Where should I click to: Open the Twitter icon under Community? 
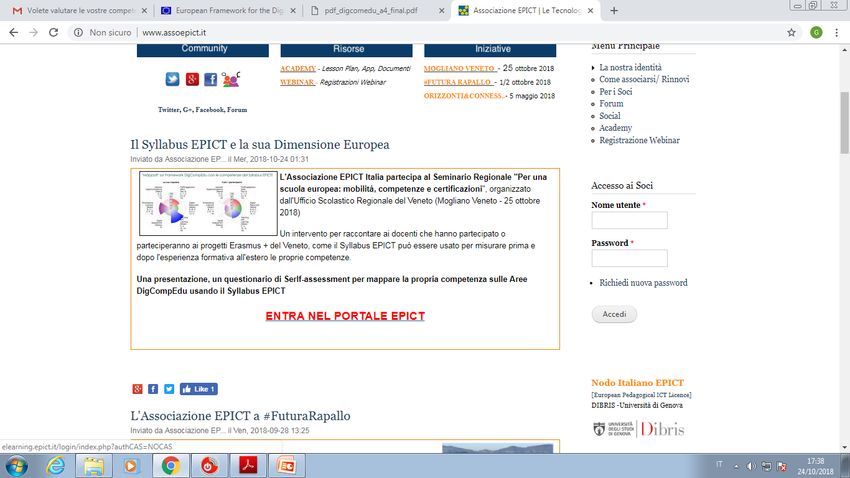click(x=172, y=80)
